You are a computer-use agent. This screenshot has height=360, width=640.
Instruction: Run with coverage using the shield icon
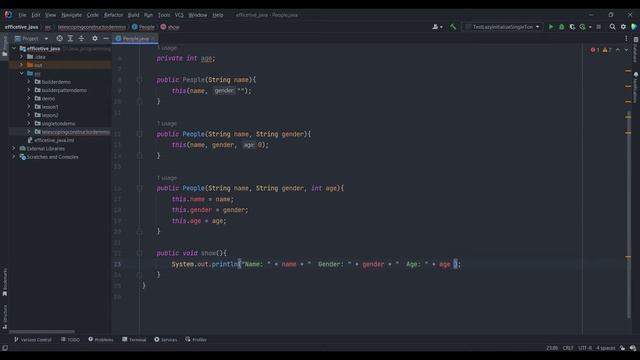tap(572, 27)
